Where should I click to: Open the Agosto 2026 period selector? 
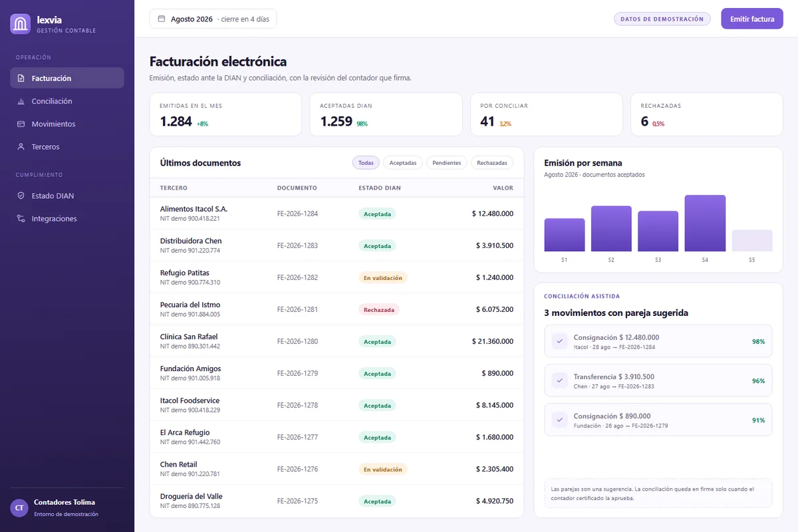[x=213, y=19]
